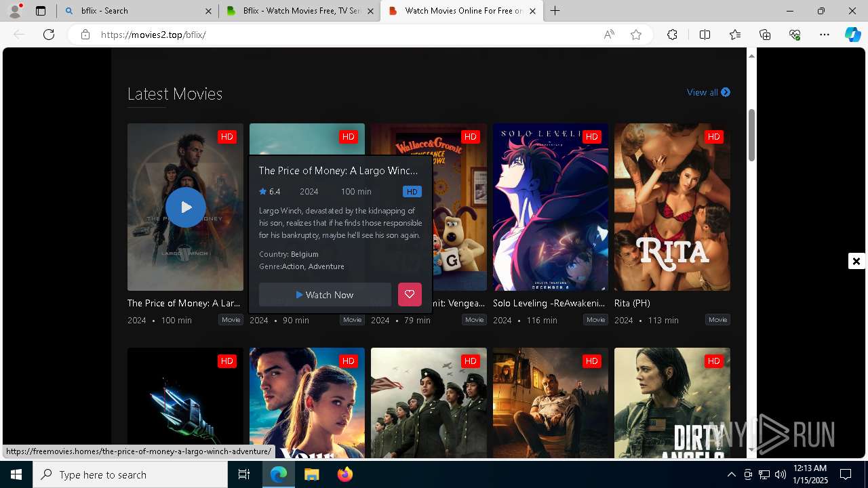Click the Watch Now button
The width and height of the screenshot is (868, 488).
[x=325, y=295]
